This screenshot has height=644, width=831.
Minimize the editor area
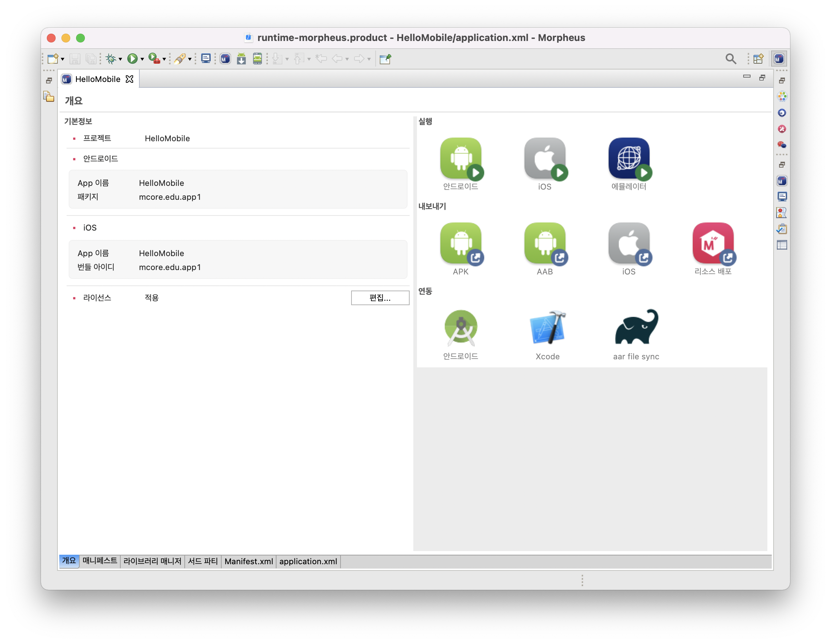click(747, 77)
